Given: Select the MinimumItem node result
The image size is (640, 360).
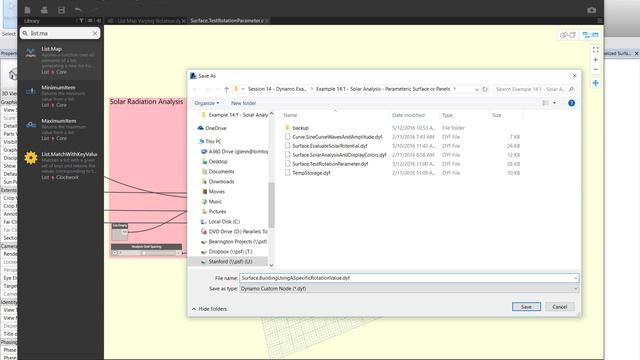Looking at the screenshot, I should click(61, 96).
